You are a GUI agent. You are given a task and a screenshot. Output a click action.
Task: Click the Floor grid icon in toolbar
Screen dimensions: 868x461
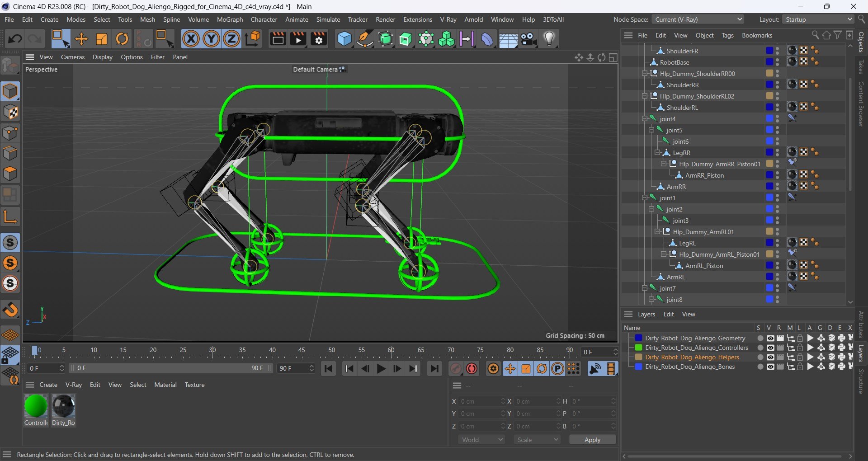[x=508, y=39]
